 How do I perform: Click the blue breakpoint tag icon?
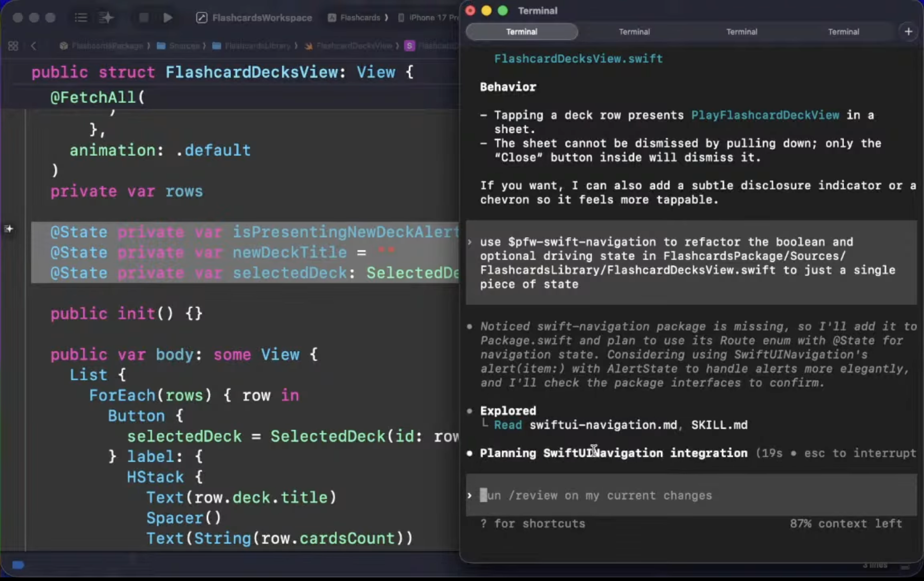pyautogui.click(x=18, y=565)
